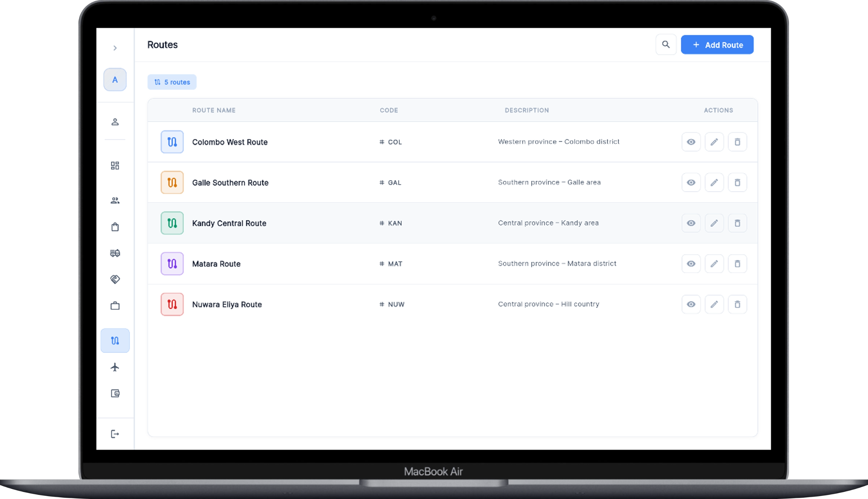Select the 'Galle Southern Route' name

click(x=230, y=183)
